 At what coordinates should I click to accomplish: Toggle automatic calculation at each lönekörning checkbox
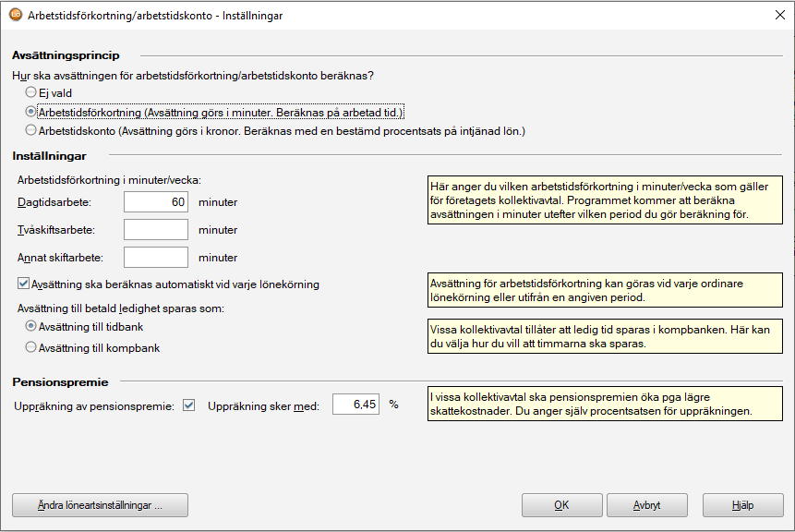pos(24,284)
